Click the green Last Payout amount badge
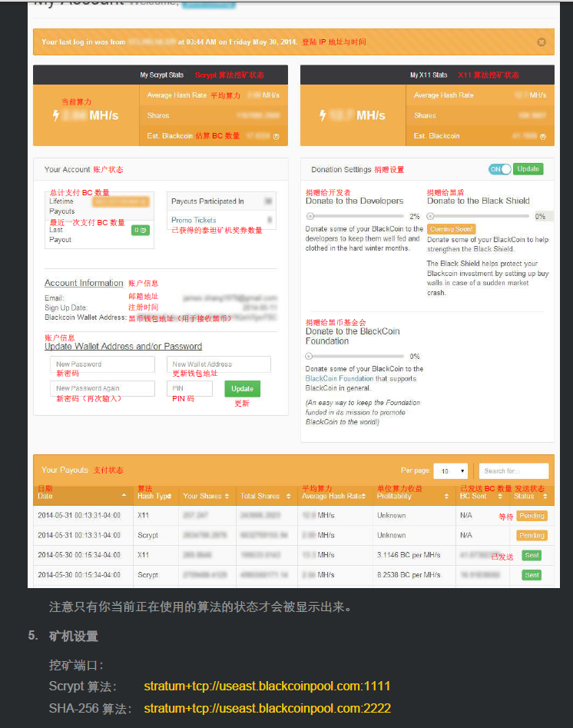Screen dimensions: 573x728 pyautogui.click(x=140, y=230)
